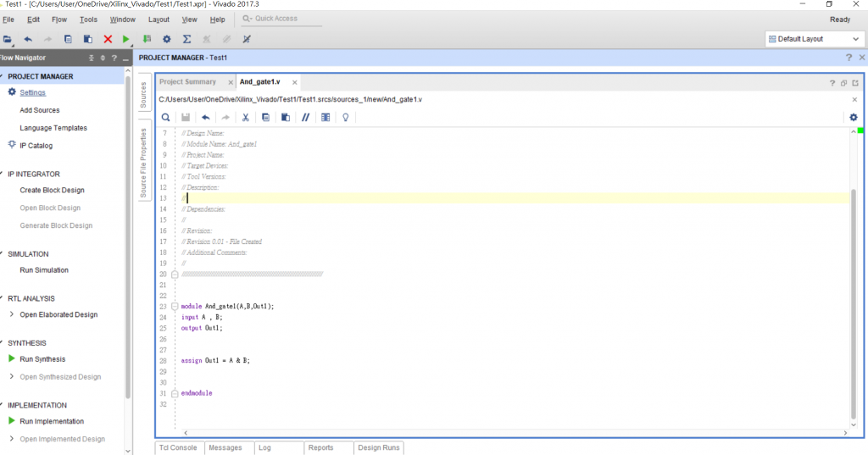Viewport: 868px width, 455px height.
Task: Open the Messages tab
Action: (x=225, y=448)
